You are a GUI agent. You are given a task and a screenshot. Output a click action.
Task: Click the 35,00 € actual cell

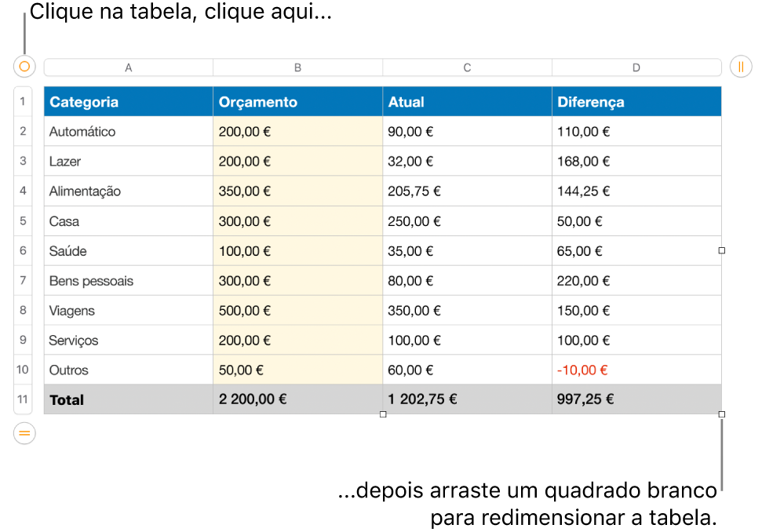point(467,250)
